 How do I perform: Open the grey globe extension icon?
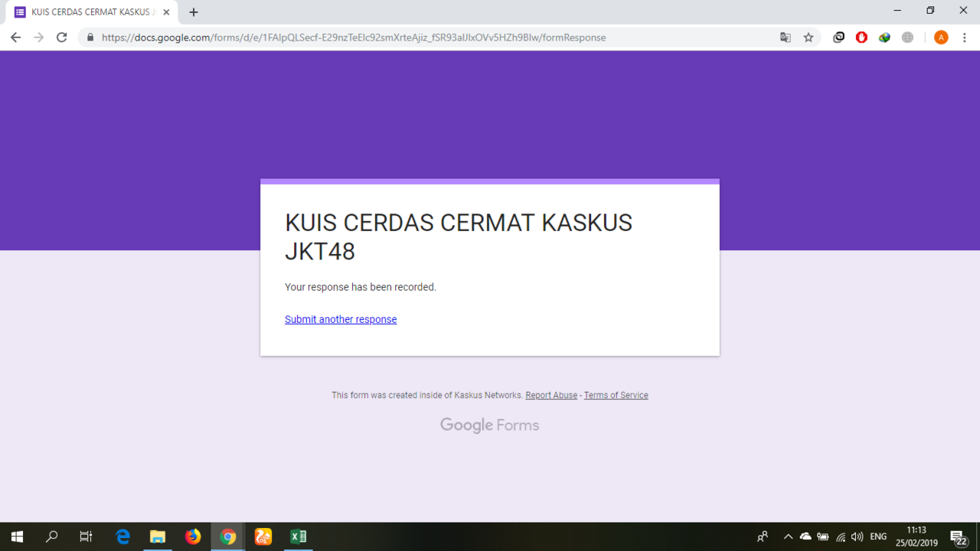[x=907, y=37]
